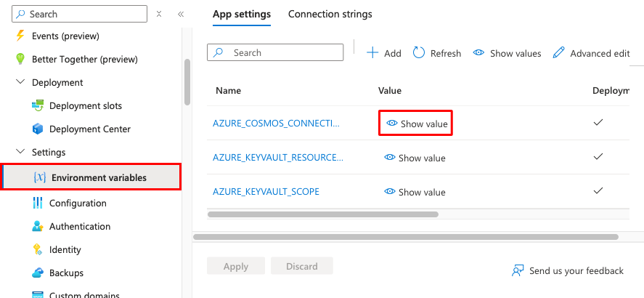Image resolution: width=644 pixels, height=298 pixels.
Task: Collapse the sidebar with double chevron
Action: [181, 14]
